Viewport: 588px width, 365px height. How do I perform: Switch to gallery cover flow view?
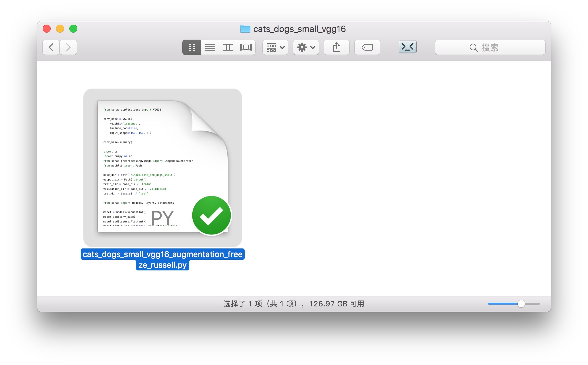pos(246,47)
